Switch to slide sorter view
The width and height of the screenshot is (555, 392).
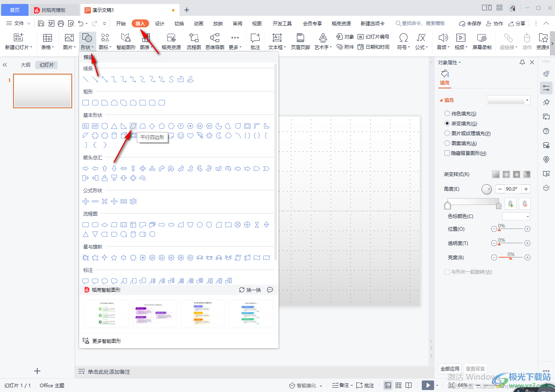(x=398, y=385)
